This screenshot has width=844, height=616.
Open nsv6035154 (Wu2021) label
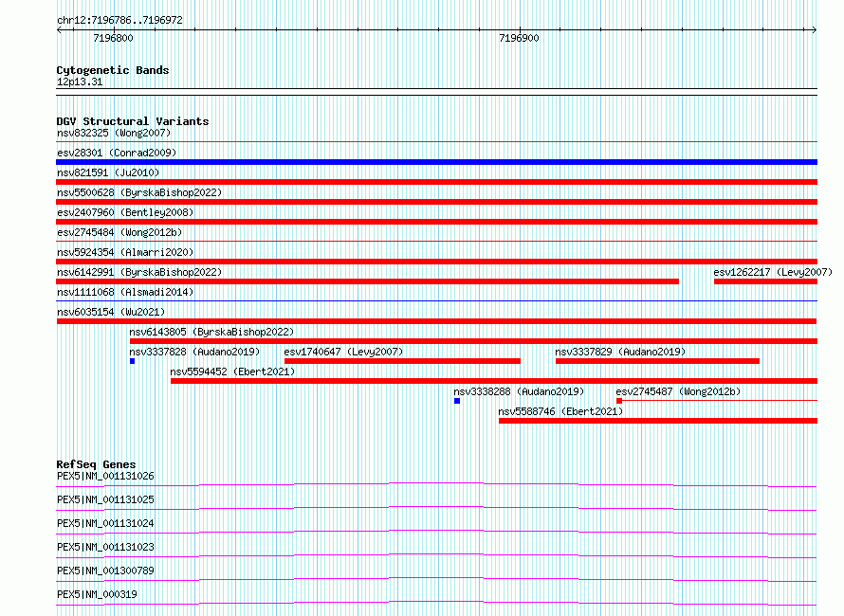point(111,312)
